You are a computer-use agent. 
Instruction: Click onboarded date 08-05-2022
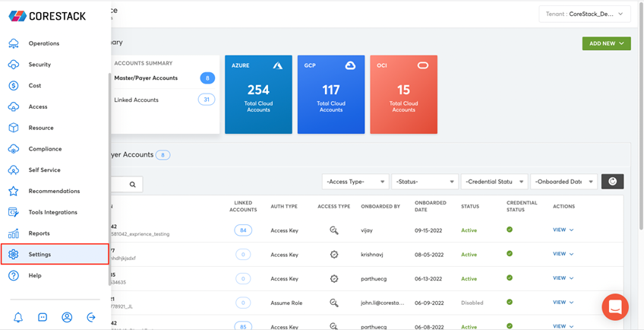[x=428, y=255]
